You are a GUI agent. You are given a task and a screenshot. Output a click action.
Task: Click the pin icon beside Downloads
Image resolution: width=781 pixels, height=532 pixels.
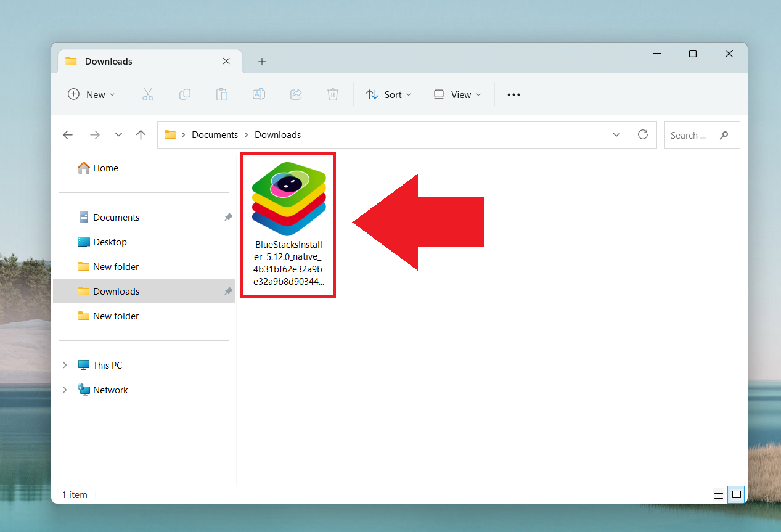(228, 292)
